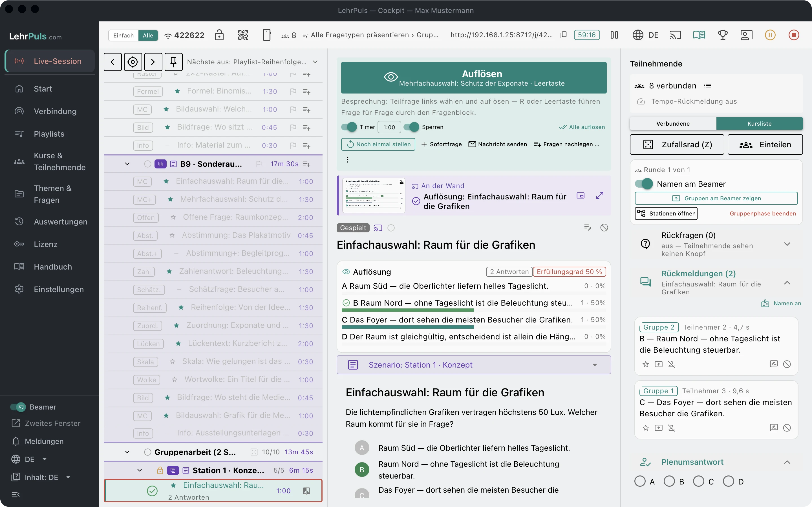Click the pin icon beside navigation arrows
The image size is (812, 507).
pyautogui.click(x=173, y=62)
